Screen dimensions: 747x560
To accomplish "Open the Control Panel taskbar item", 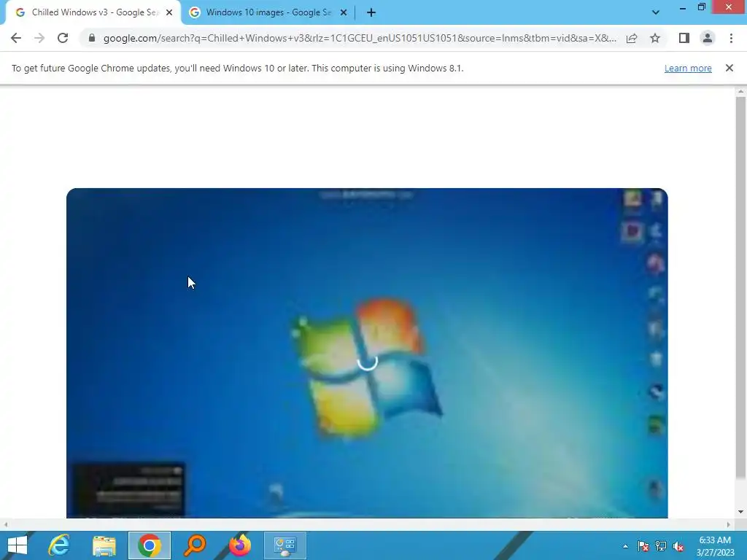I will click(x=285, y=545).
